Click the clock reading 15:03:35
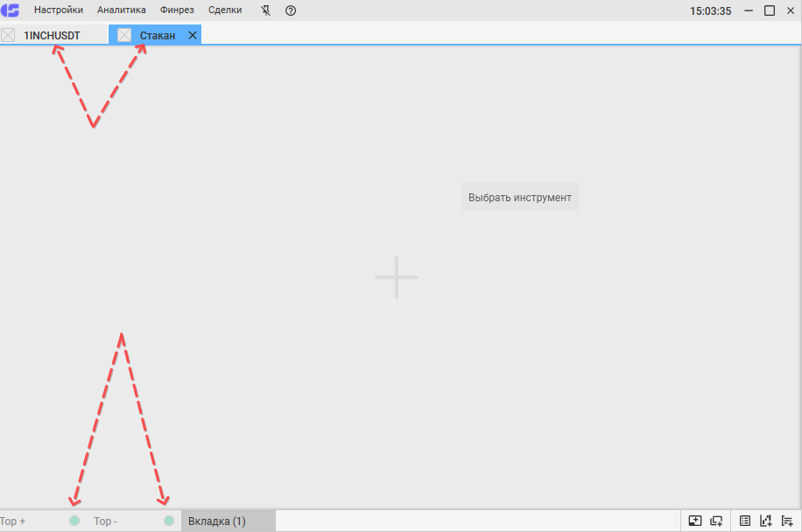This screenshot has height=532, width=802. (x=710, y=10)
